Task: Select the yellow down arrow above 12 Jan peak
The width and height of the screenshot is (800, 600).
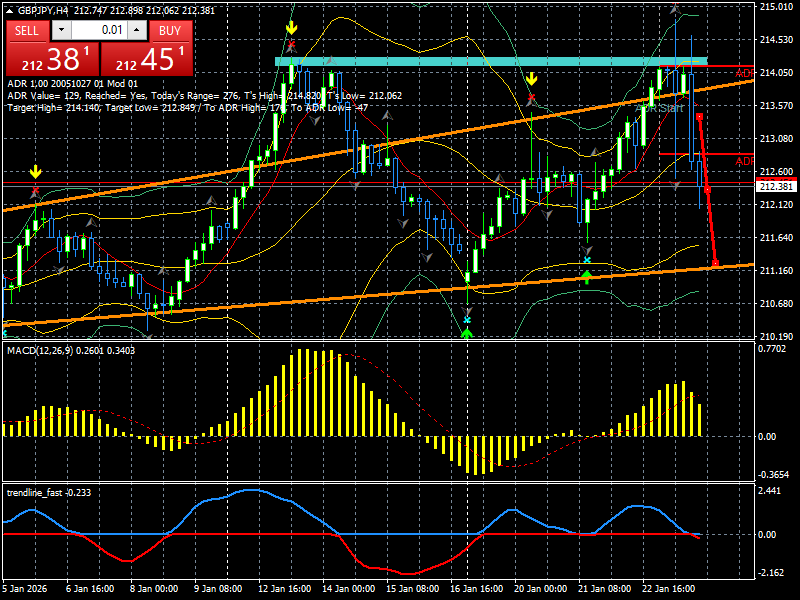Action: click(291, 28)
